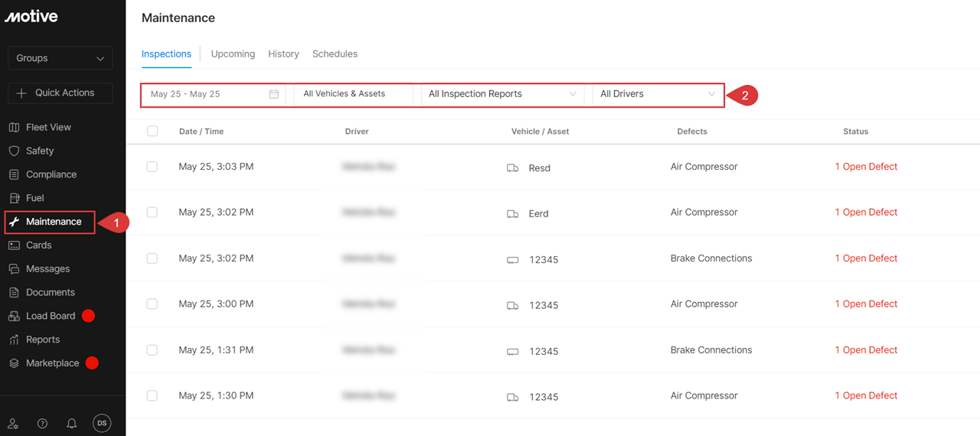Image resolution: width=980 pixels, height=436 pixels.
Task: Switch to the Schedules tab
Action: (335, 54)
